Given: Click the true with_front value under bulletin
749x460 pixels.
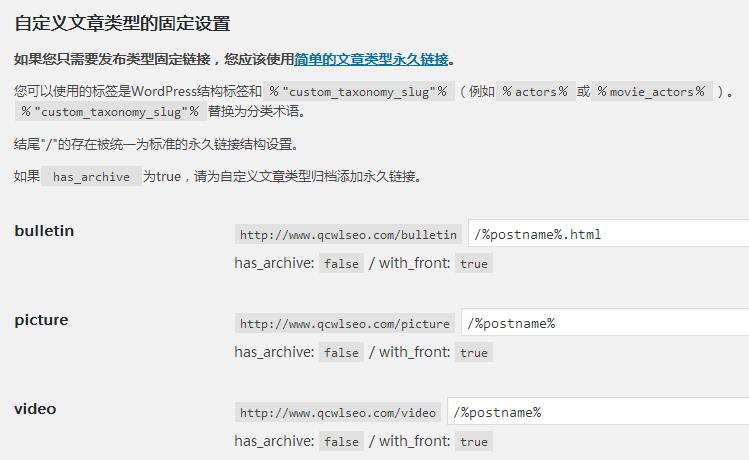Looking at the screenshot, I should (x=474, y=264).
